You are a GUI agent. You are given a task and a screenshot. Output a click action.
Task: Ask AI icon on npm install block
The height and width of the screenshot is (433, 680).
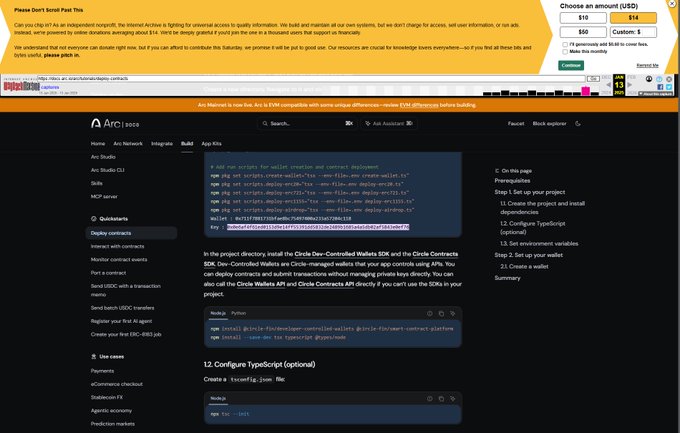pos(452,313)
